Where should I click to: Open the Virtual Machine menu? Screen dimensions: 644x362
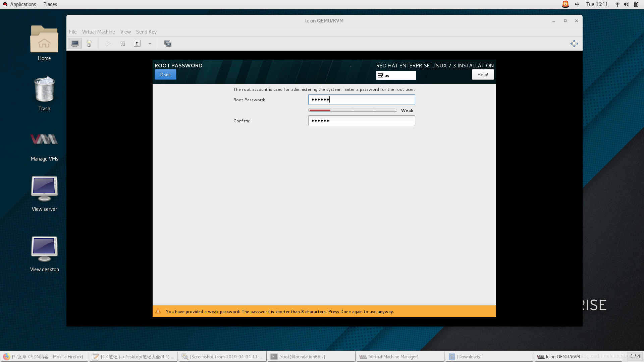98,32
